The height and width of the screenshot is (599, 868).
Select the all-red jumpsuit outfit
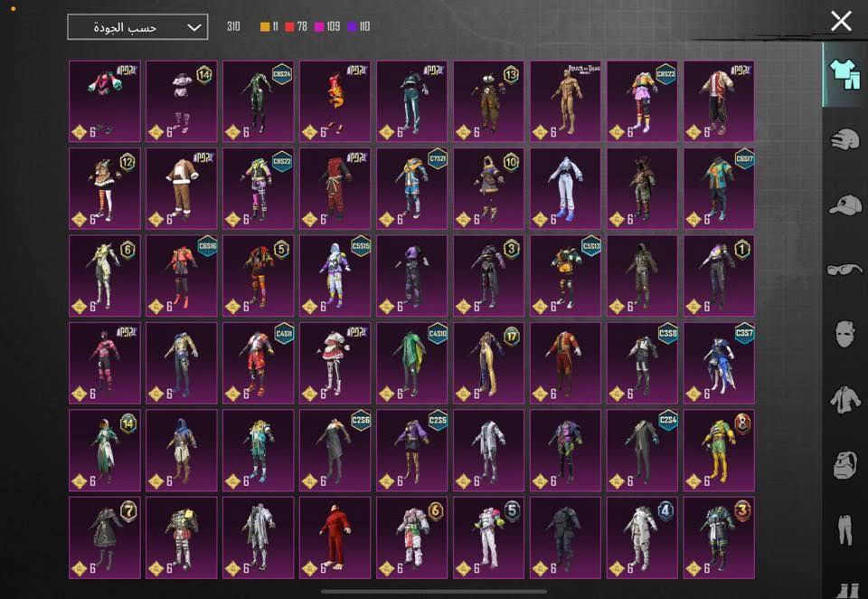tap(335, 537)
